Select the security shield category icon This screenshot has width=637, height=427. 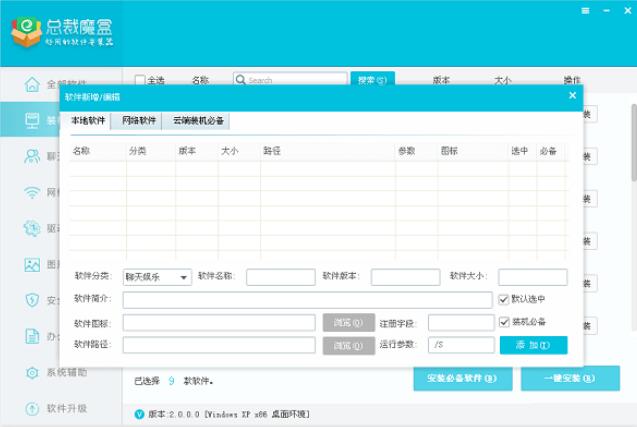pyautogui.click(x=31, y=300)
